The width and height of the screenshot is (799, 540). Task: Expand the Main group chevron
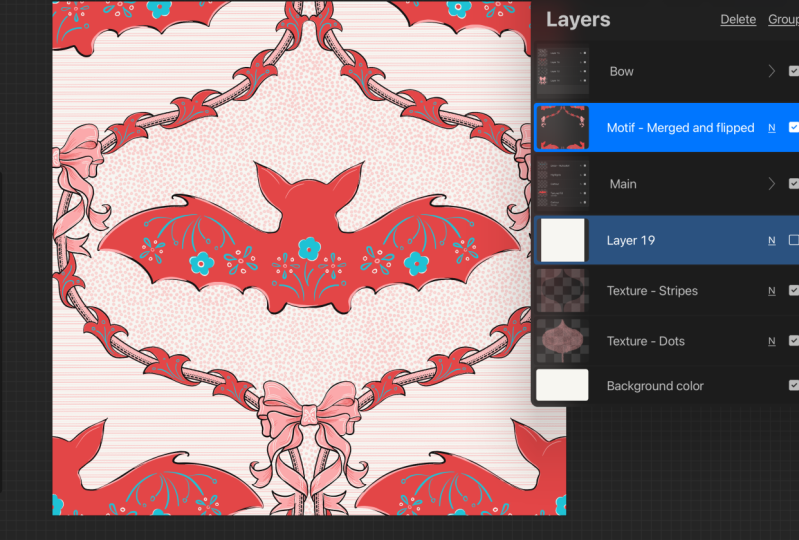[x=771, y=183]
